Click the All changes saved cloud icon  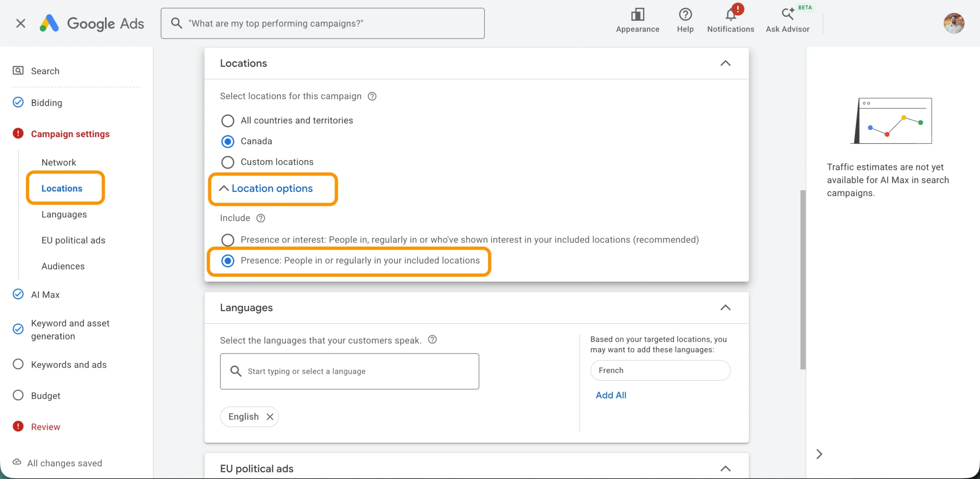pos(17,462)
